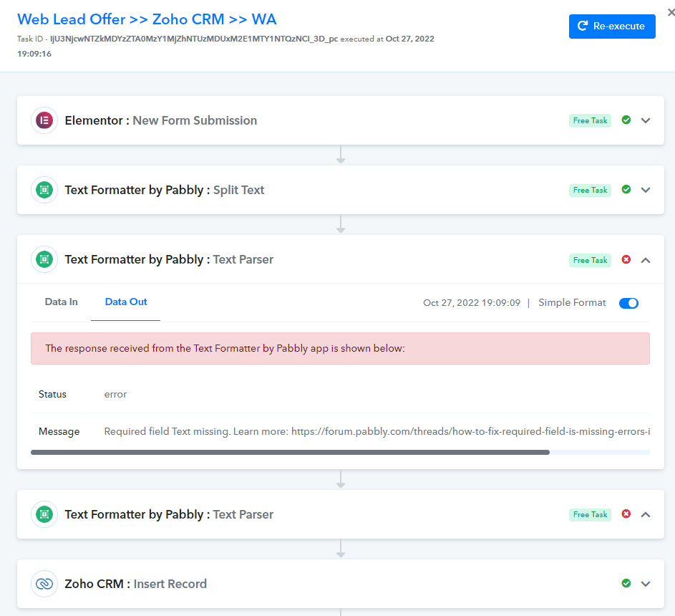675x616 pixels.
Task: Click the Free Task badge on the Elementor step
Action: pos(590,120)
